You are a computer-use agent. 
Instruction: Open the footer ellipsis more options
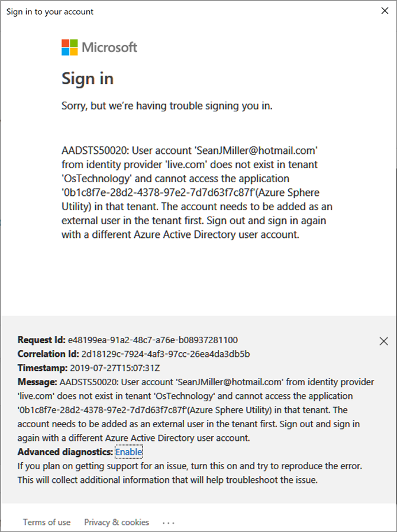pyautogui.click(x=169, y=523)
